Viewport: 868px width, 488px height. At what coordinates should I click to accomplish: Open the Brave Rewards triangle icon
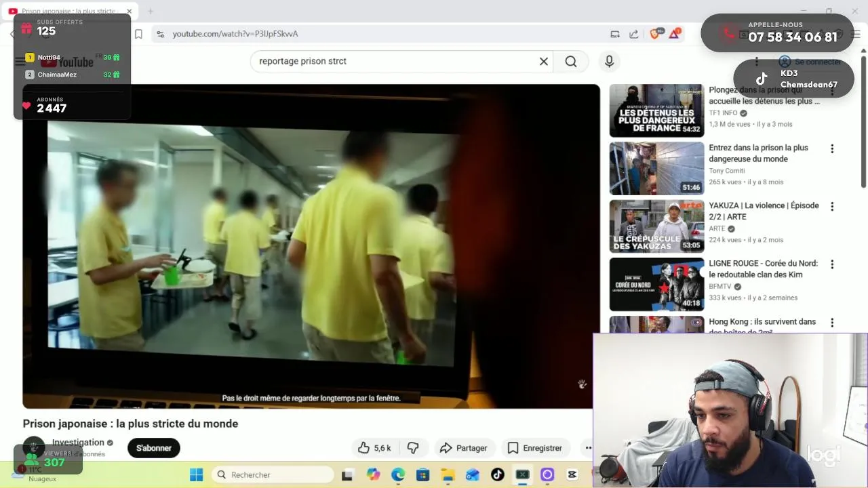pyautogui.click(x=675, y=33)
